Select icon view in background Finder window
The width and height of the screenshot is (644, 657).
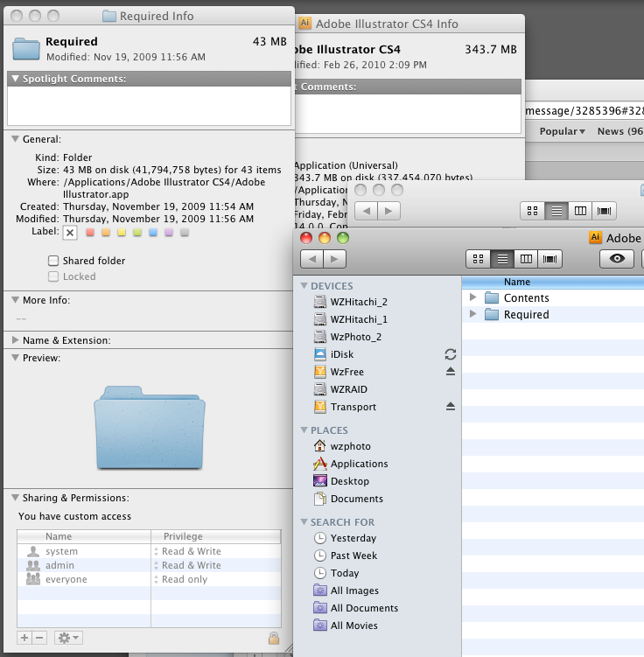pos(532,211)
